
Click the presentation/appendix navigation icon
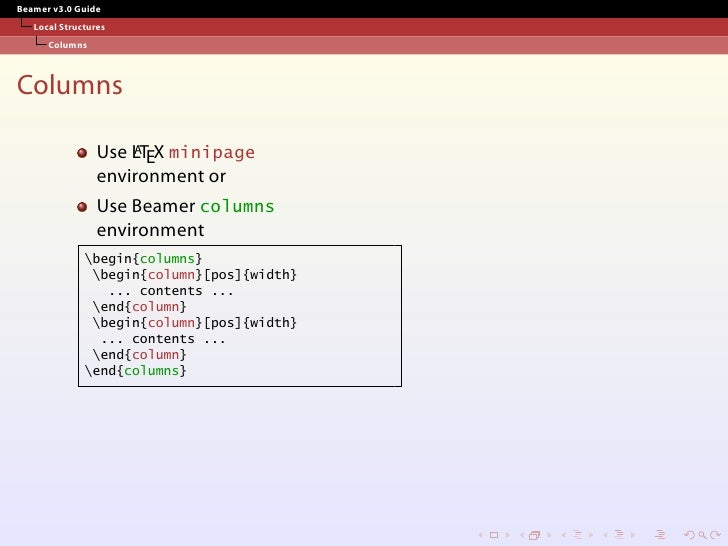(x=660, y=535)
